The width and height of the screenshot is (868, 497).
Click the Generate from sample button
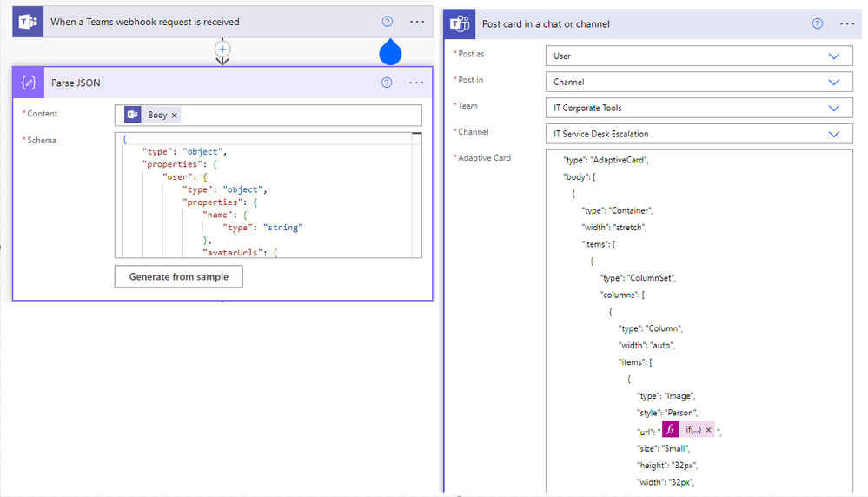coord(179,276)
